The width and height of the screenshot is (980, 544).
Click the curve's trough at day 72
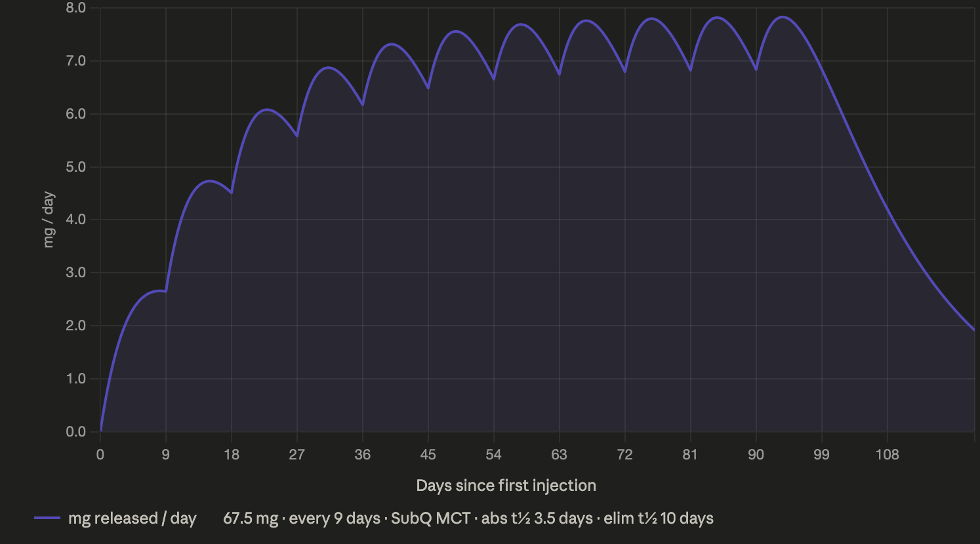[625, 71]
